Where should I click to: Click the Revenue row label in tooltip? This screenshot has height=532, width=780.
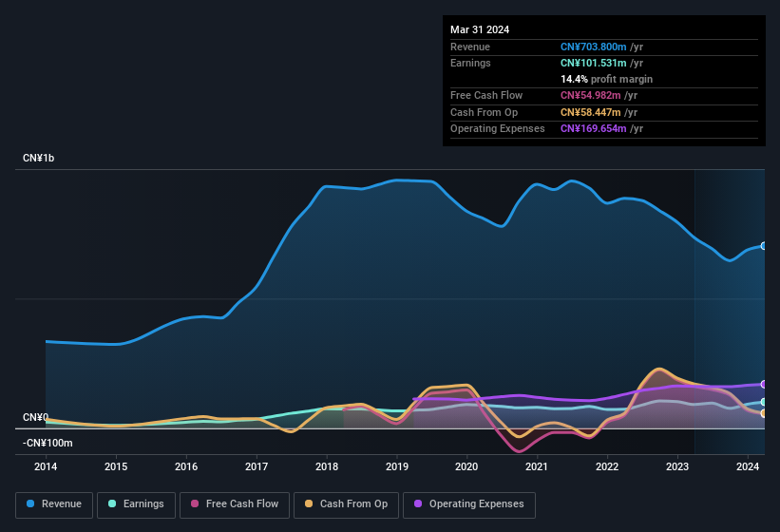(x=470, y=47)
